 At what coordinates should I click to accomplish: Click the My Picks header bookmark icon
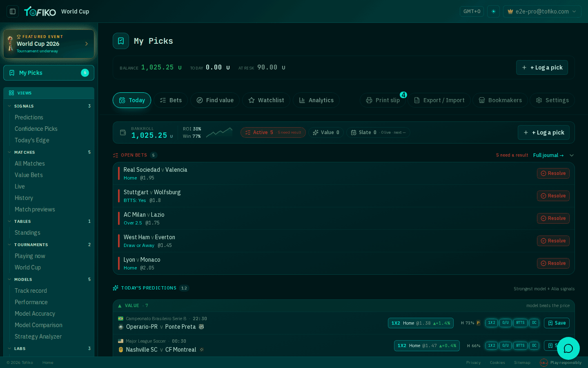[x=121, y=41]
